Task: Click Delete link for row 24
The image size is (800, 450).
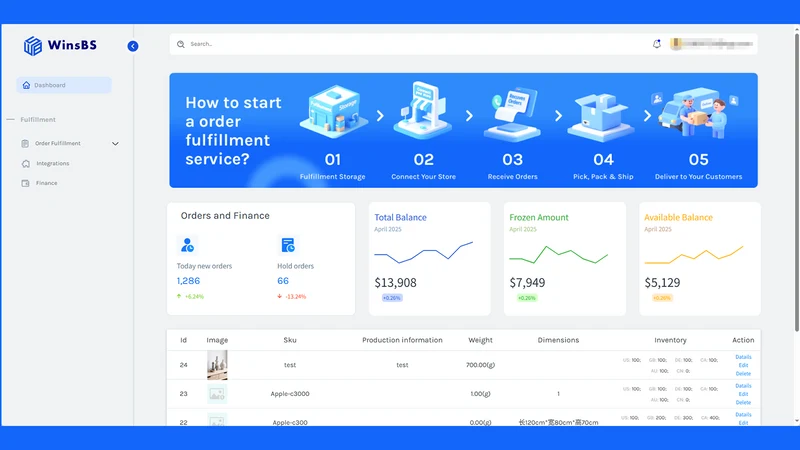Action: point(743,373)
